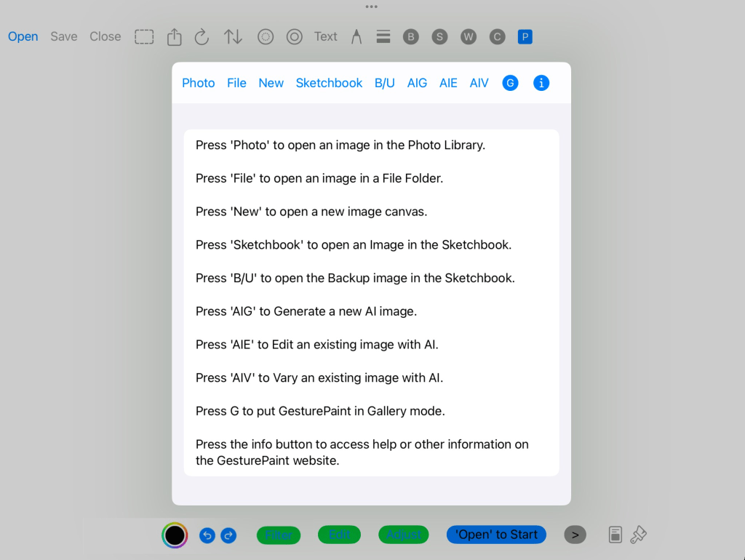
Task: Open the Filter menu pill
Action: (279, 535)
